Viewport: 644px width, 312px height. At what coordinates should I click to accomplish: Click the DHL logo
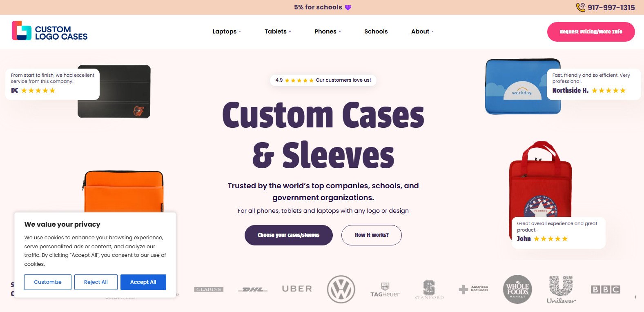tap(253, 290)
